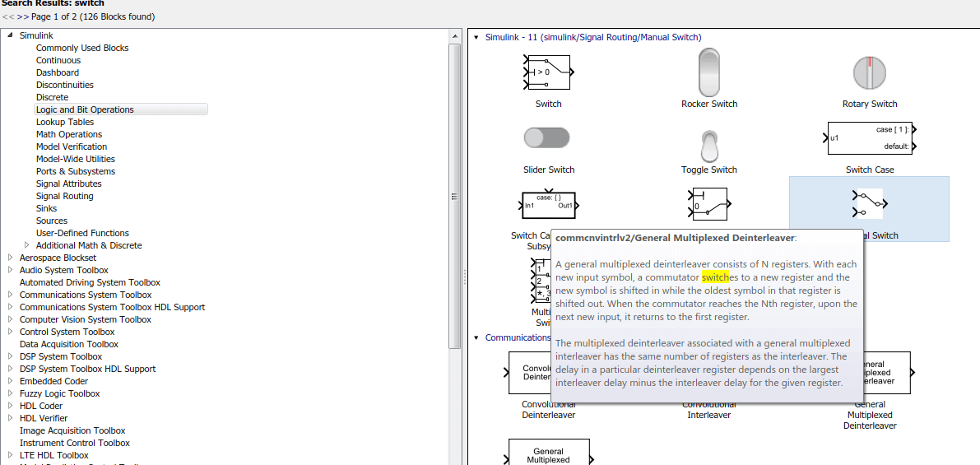The width and height of the screenshot is (980, 465).
Task: Open Signal Routing library in tree
Action: pos(64,196)
